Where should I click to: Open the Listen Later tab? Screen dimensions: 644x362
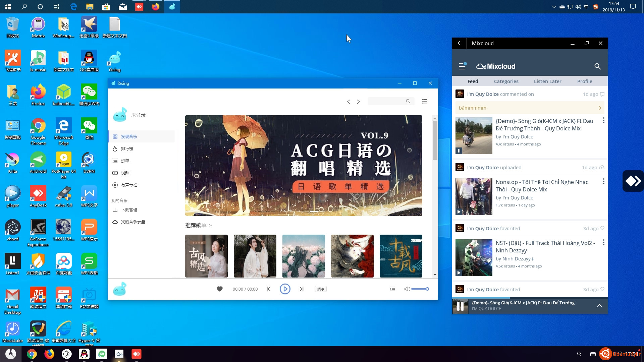coord(547,81)
